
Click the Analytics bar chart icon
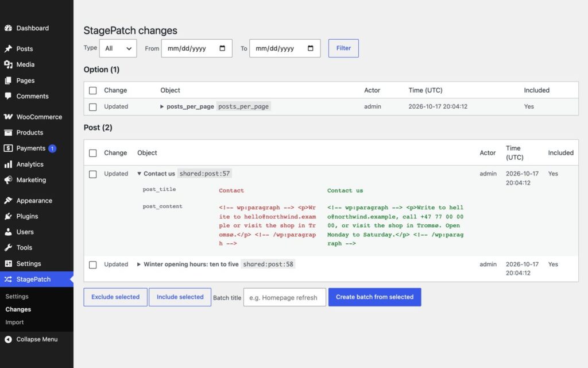8,164
